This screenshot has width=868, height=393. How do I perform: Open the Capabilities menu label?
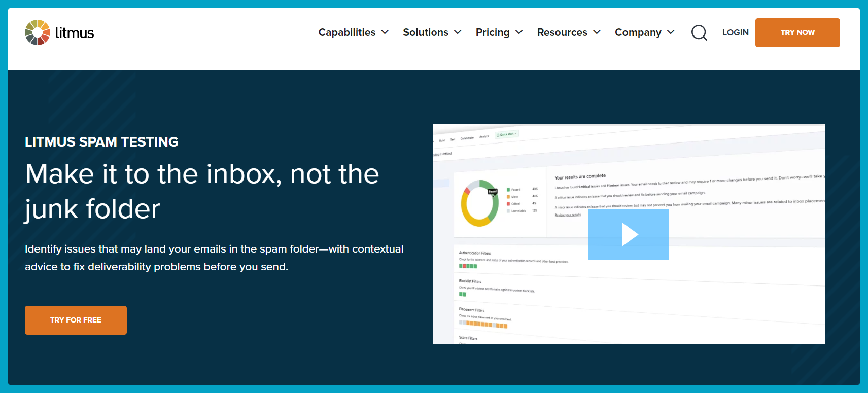click(x=346, y=32)
